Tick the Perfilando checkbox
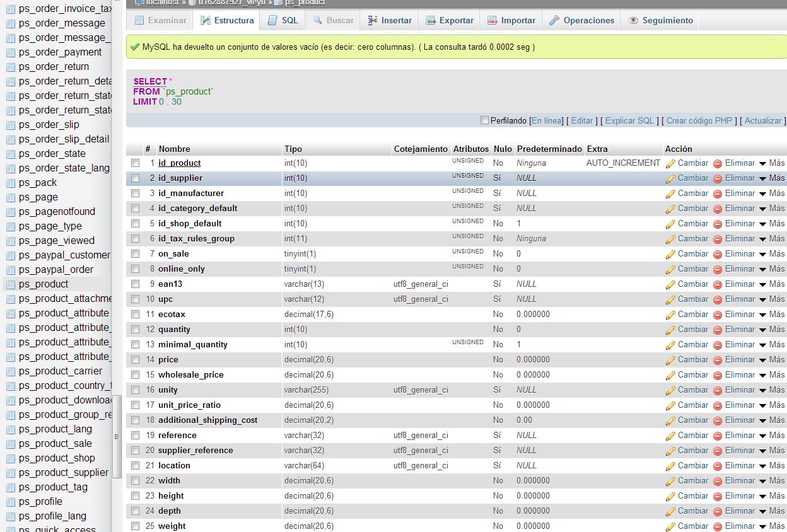 [x=484, y=120]
